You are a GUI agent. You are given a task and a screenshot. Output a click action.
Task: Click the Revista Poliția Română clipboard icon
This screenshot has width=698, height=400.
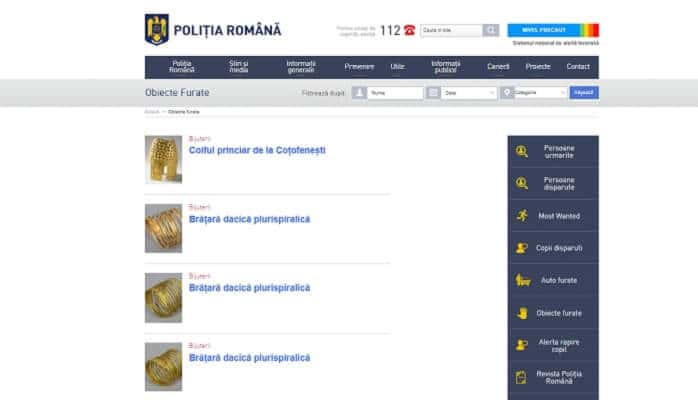tap(521, 377)
